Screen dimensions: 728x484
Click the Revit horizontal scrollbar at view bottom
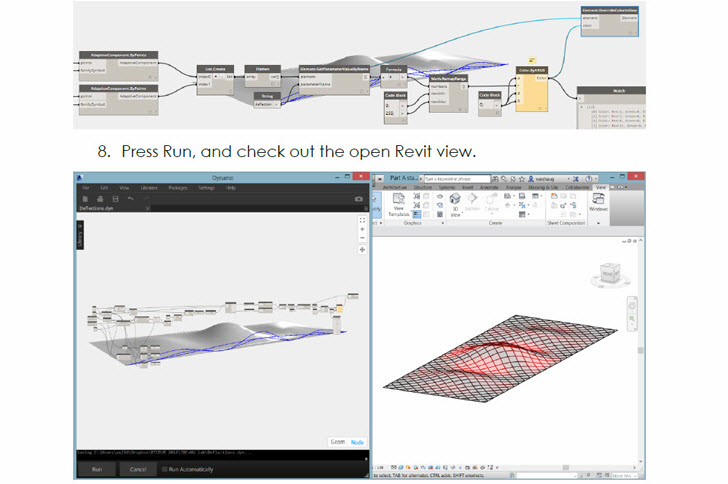[566, 467]
